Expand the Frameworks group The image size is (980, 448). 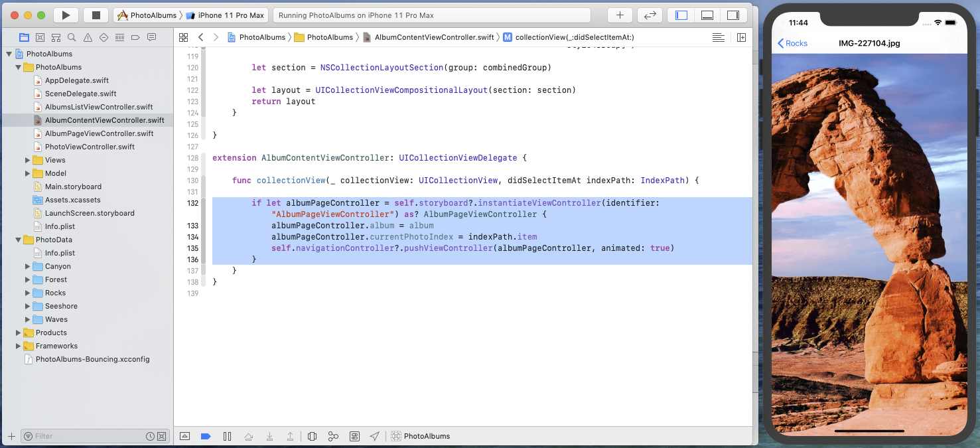[x=19, y=346]
